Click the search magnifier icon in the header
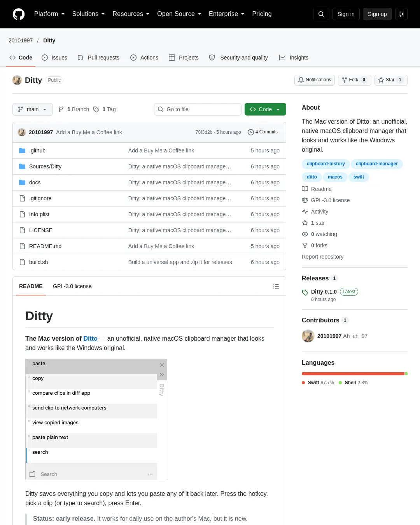The image size is (420, 525). 321,14
